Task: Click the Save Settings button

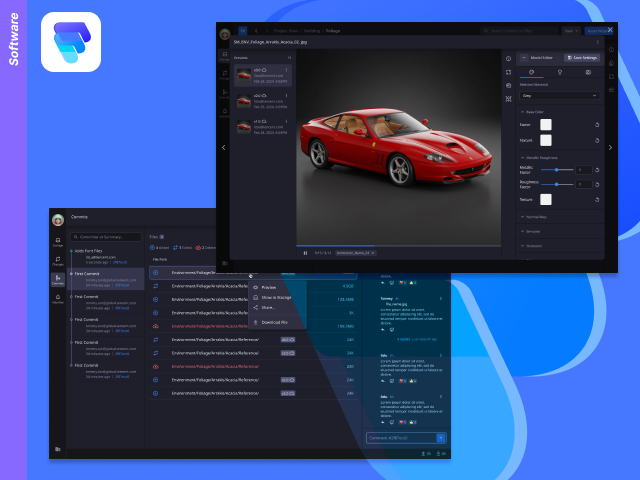Action: (x=582, y=58)
